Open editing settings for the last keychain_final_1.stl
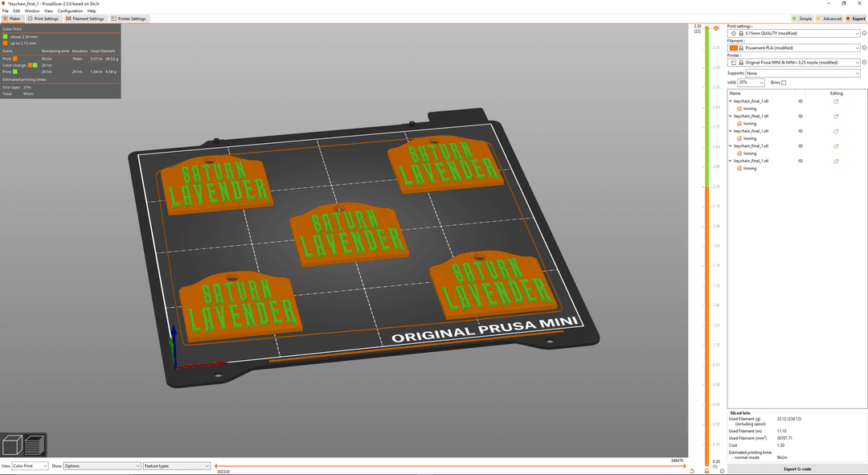This screenshot has width=868, height=475. pos(834,160)
